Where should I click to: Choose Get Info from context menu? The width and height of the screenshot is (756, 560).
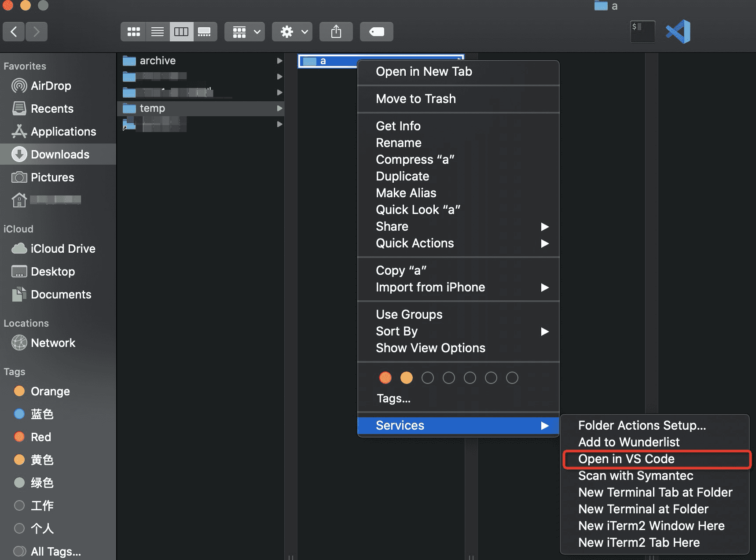(x=459, y=126)
